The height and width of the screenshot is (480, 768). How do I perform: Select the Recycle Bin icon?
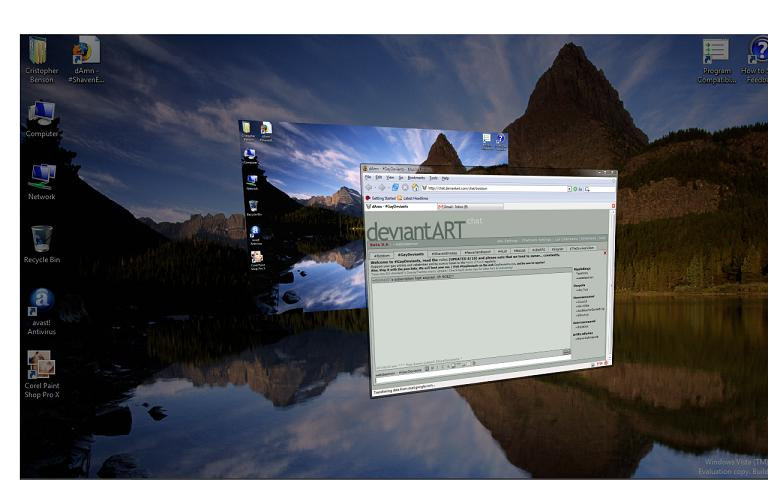coord(42,245)
